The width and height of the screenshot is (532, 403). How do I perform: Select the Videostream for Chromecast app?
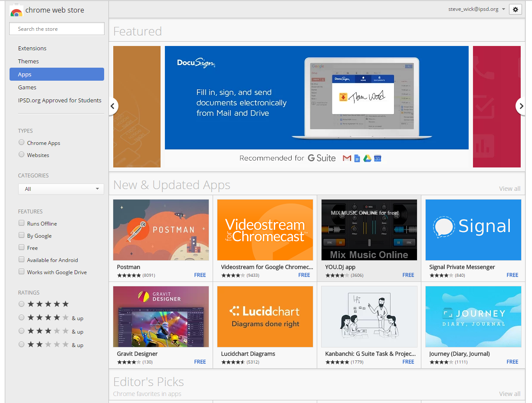(265, 230)
